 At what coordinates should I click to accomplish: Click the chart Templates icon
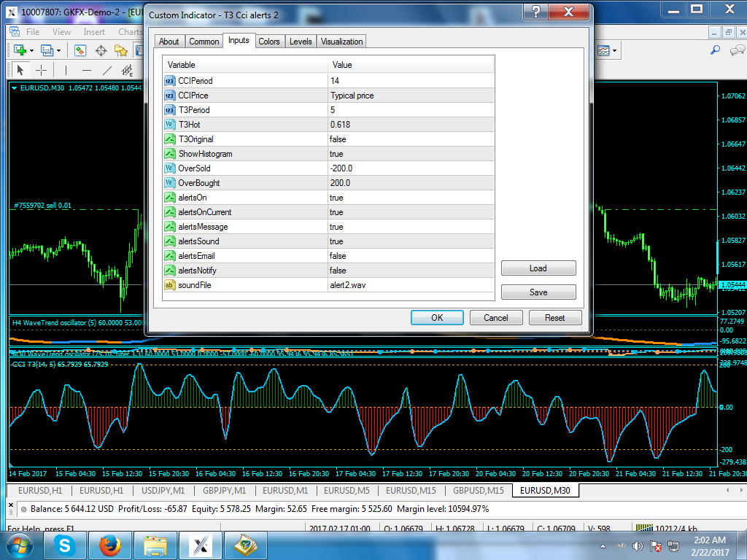[603, 50]
